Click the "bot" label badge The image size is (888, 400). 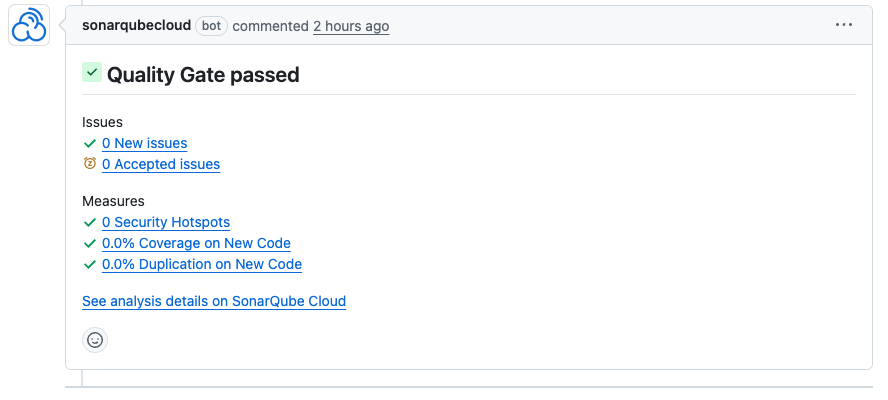coord(211,26)
